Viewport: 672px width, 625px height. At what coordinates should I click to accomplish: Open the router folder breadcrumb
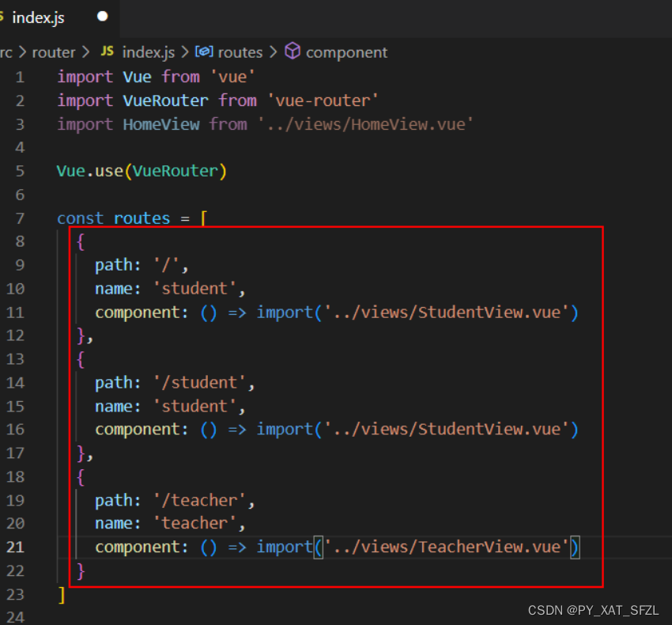coord(54,52)
